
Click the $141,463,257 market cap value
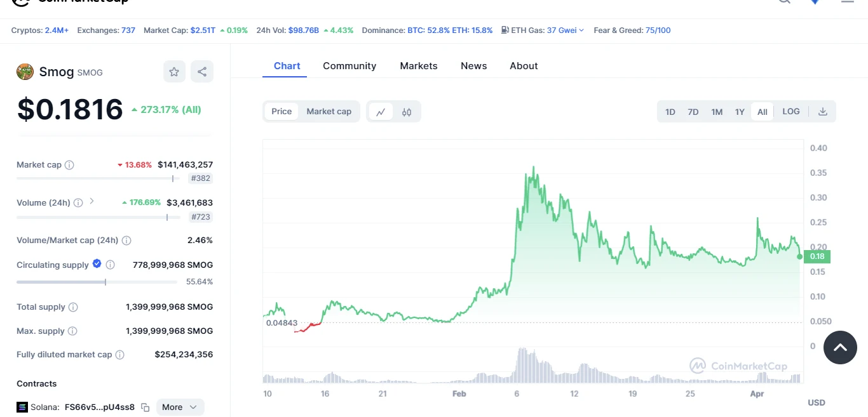click(x=185, y=165)
